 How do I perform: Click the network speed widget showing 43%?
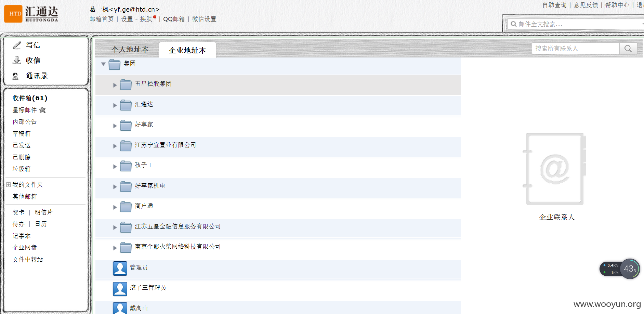coord(620,269)
